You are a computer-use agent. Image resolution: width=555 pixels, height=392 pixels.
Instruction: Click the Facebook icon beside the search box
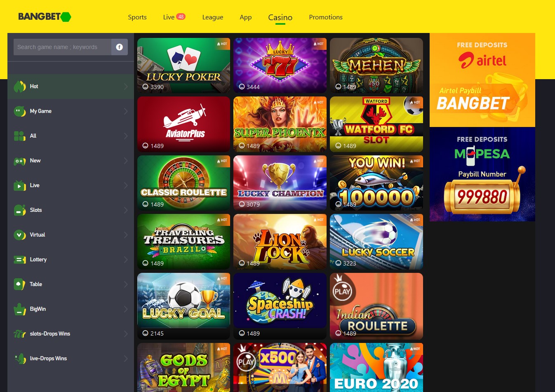(120, 47)
